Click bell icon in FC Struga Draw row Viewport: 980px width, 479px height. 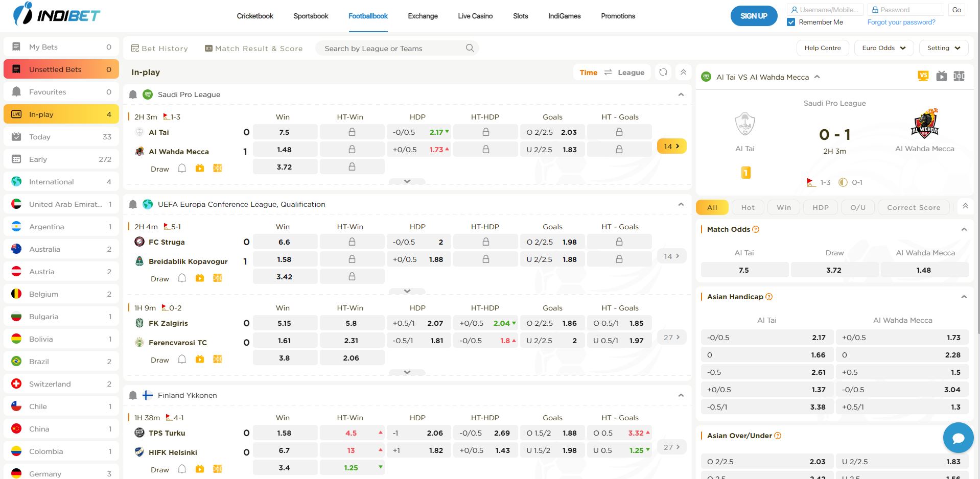[182, 278]
